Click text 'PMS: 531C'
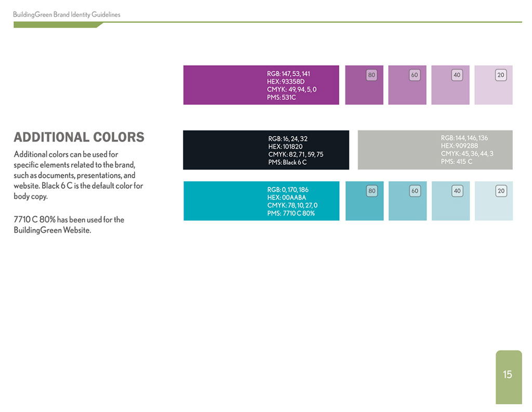The width and height of the screenshot is (532, 412). pyautogui.click(x=281, y=97)
